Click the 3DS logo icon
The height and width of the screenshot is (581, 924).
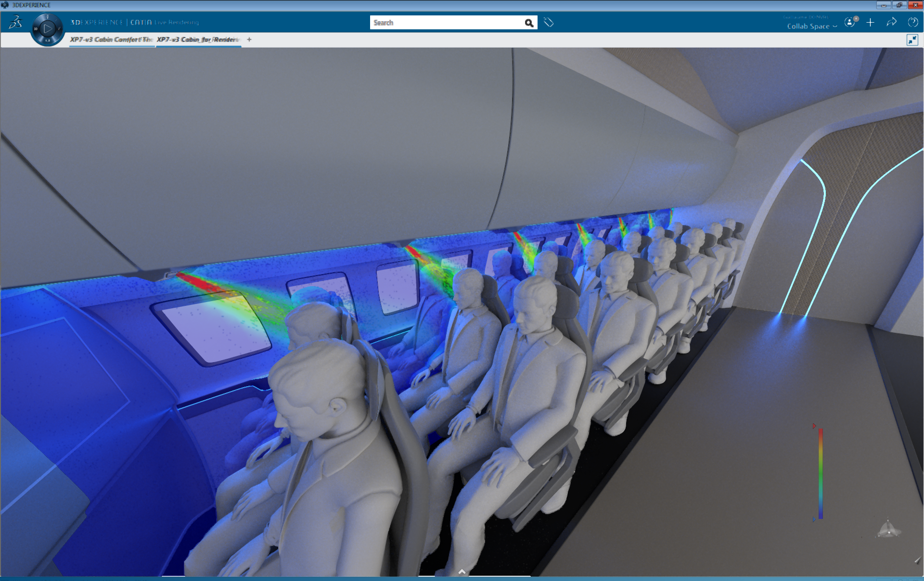(x=15, y=22)
